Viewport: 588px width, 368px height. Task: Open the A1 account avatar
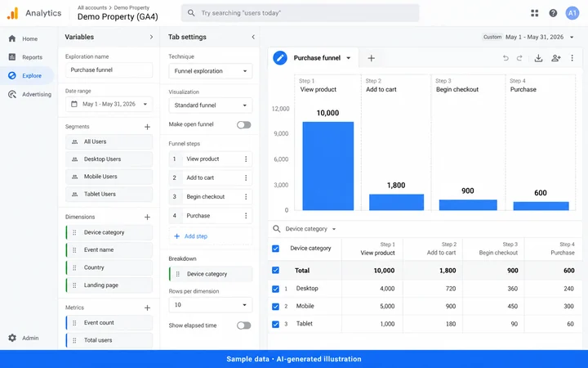point(572,13)
